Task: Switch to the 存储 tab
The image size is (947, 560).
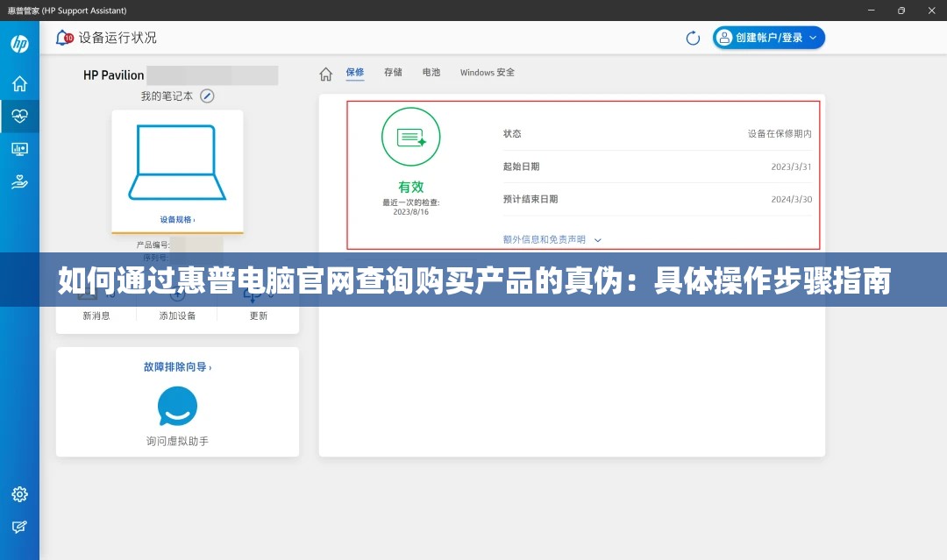Action: click(x=393, y=73)
